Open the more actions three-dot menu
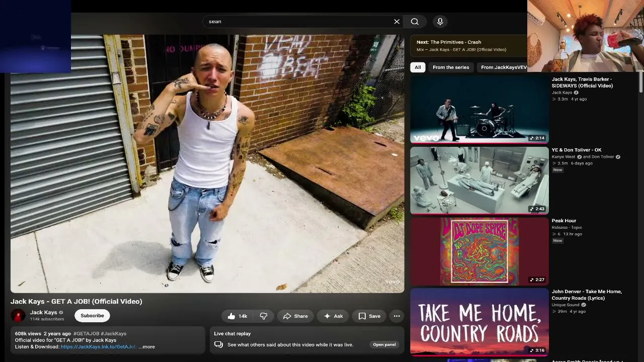Viewport: 644px width, 362px height. pos(397,316)
